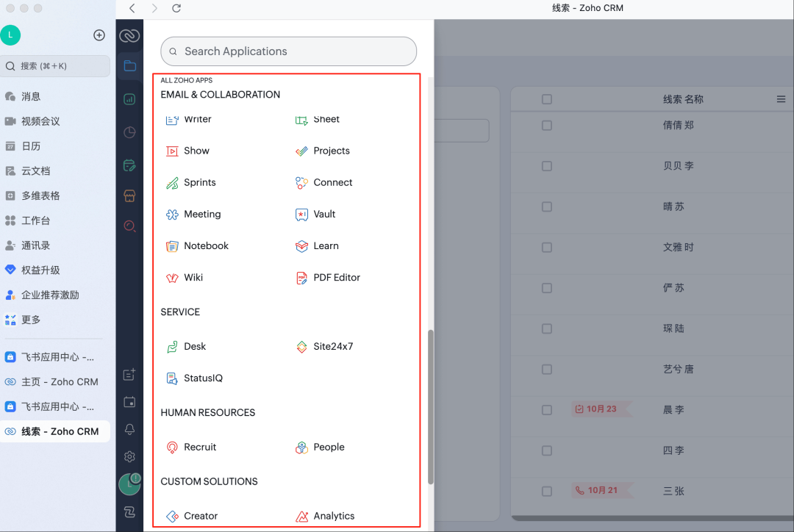Viewport: 794px width, 532px height.
Task: Tick the checkbox for lead 文雅 时
Action: pyautogui.click(x=547, y=248)
